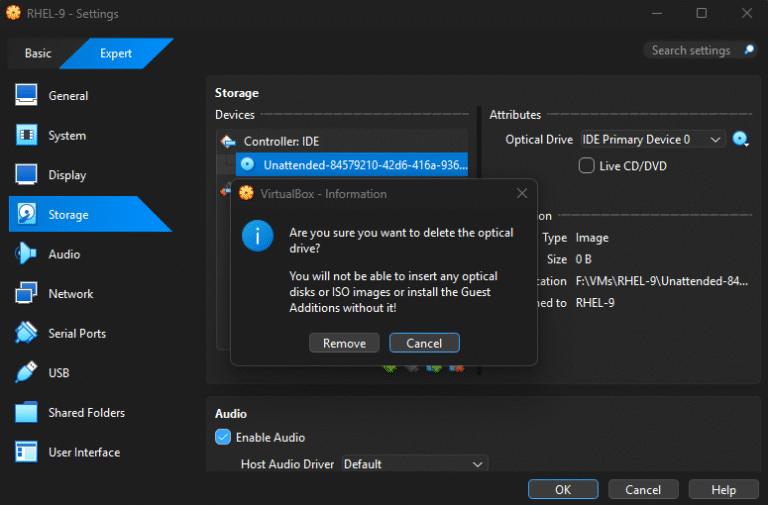Select the Controller: IDE tree item

tap(281, 142)
